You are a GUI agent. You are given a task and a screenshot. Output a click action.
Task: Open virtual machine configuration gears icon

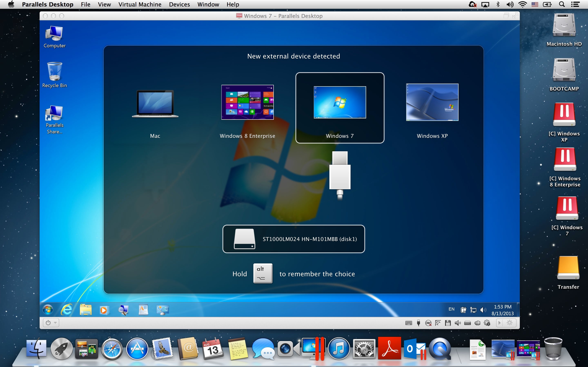point(487,323)
